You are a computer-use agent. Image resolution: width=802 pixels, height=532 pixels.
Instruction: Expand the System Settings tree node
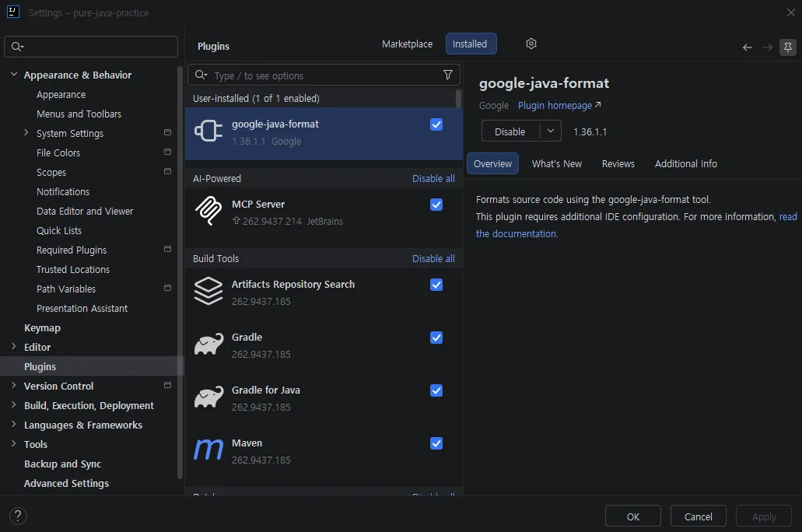pyautogui.click(x=26, y=132)
